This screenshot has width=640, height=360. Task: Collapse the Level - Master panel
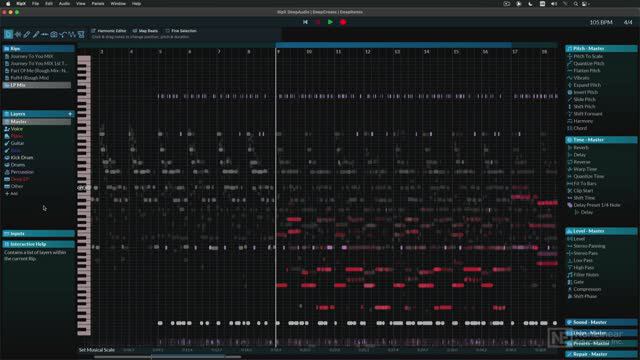(601, 231)
